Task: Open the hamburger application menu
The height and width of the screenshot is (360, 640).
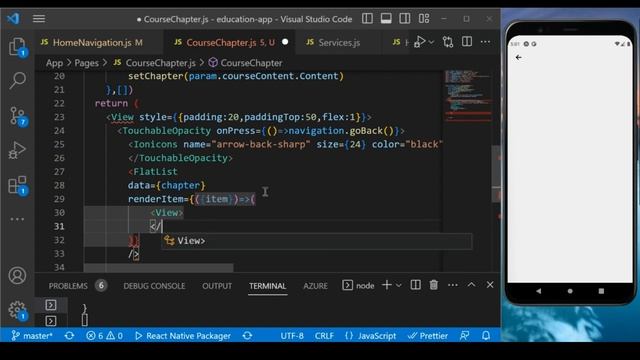Action: [39, 19]
